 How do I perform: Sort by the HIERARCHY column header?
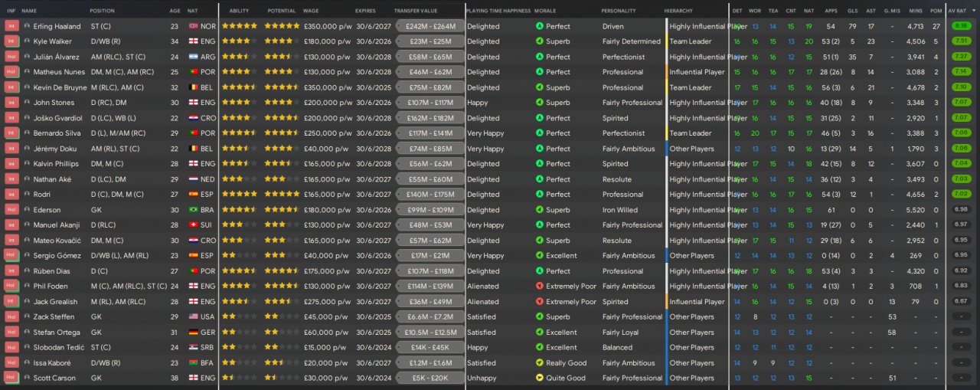[679, 11]
